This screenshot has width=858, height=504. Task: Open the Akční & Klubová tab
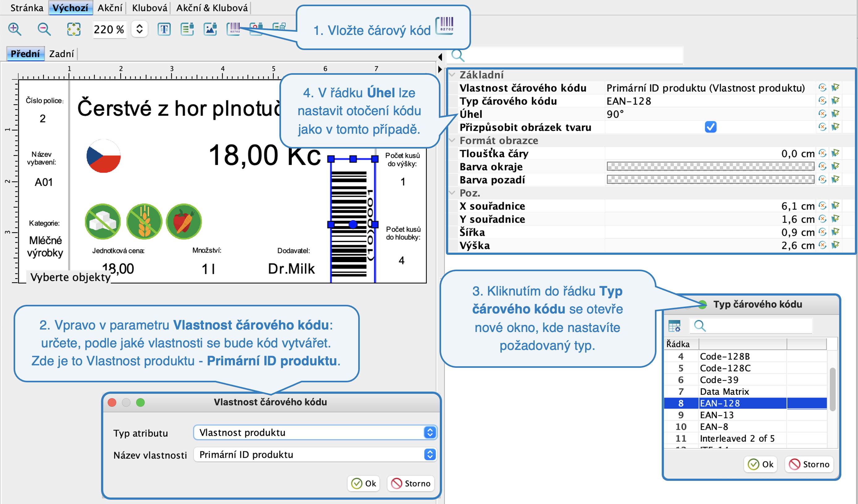click(x=212, y=8)
